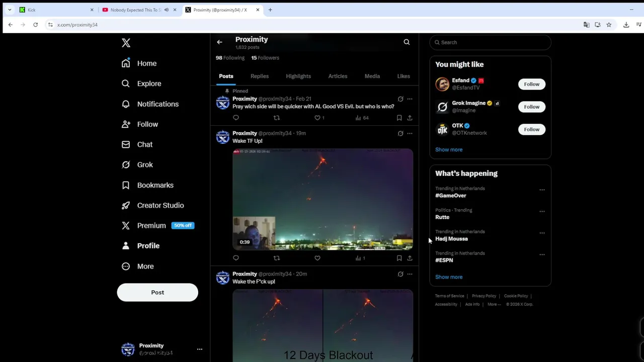Image resolution: width=644 pixels, height=362 pixels.
Task: Follow Grok Imagine
Action: click(x=531, y=107)
